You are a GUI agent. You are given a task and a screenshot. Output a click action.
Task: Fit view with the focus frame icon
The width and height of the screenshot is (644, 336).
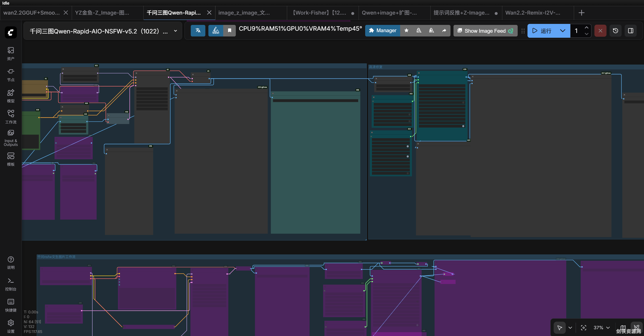583,327
